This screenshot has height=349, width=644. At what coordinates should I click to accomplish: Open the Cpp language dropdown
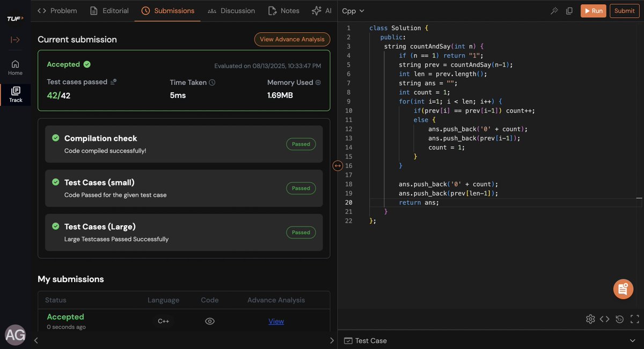(351, 10)
